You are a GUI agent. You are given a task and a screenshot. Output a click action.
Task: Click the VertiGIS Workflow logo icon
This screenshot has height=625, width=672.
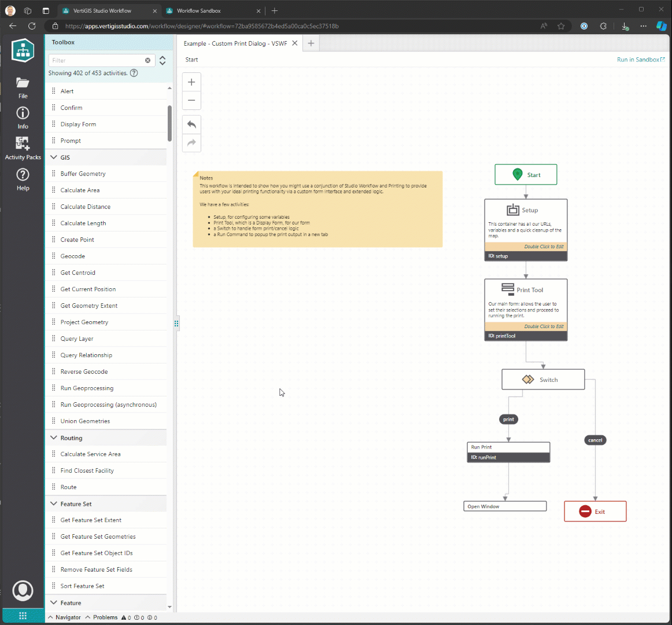(x=23, y=50)
